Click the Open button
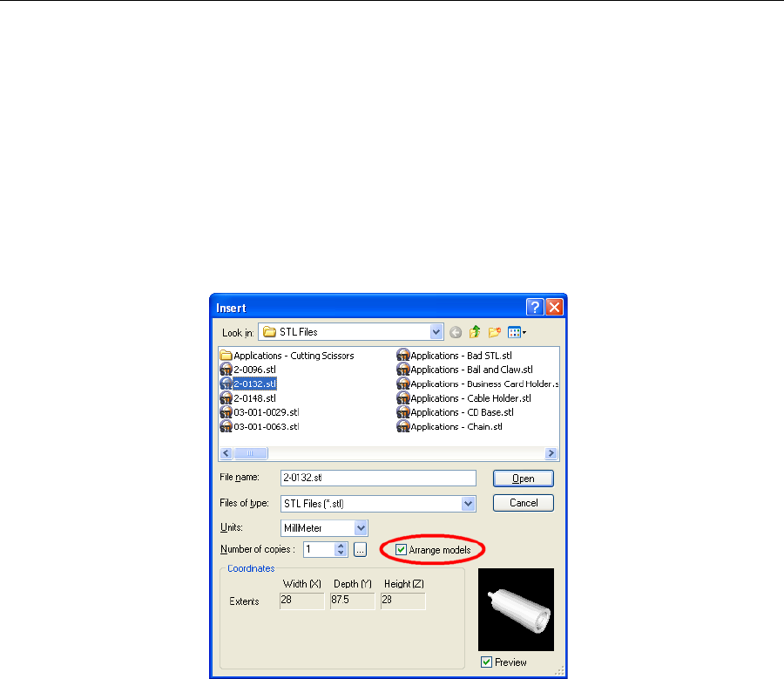Image resolution: width=784 pixels, height=679 pixels. [x=523, y=479]
